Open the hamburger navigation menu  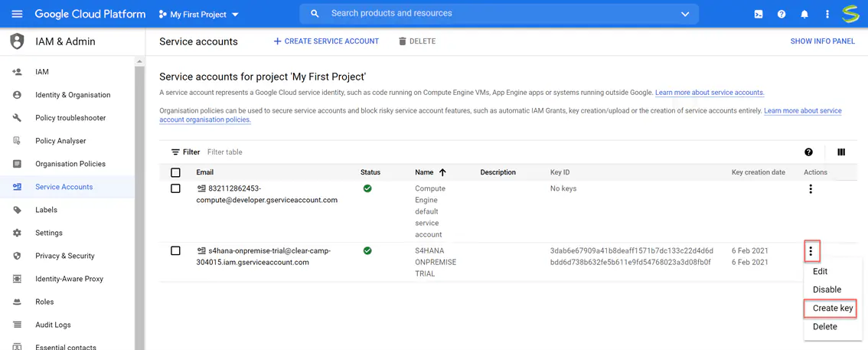17,14
